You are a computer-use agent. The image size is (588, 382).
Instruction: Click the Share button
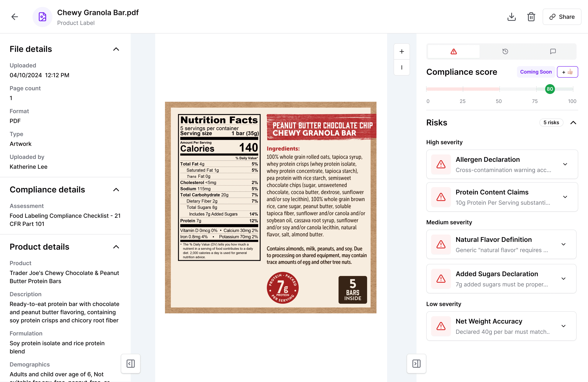[562, 17]
